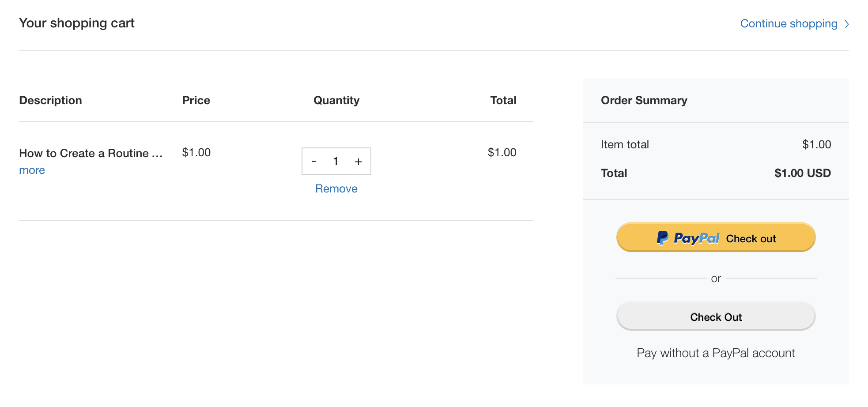Click the Continue shopping disclosure arrow
The image size is (868, 407).
[x=847, y=24]
